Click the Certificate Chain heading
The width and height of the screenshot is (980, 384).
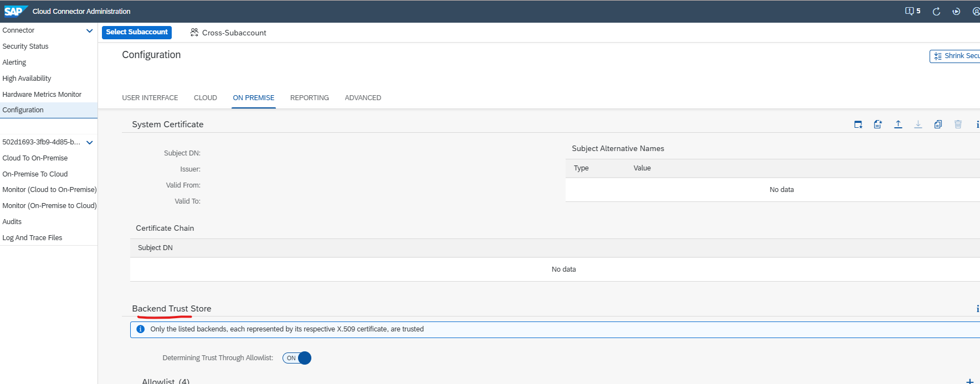pyautogui.click(x=165, y=228)
